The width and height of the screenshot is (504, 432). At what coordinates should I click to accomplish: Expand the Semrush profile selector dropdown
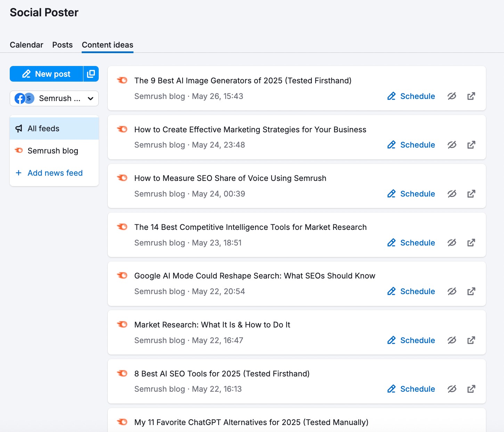54,99
